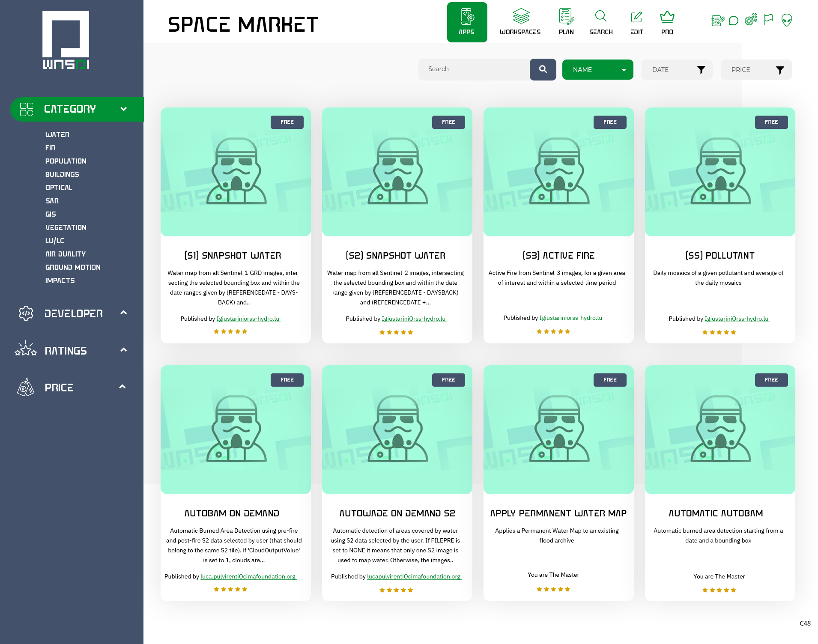
Task: Filter by Air Quality category
Action: 66,254
